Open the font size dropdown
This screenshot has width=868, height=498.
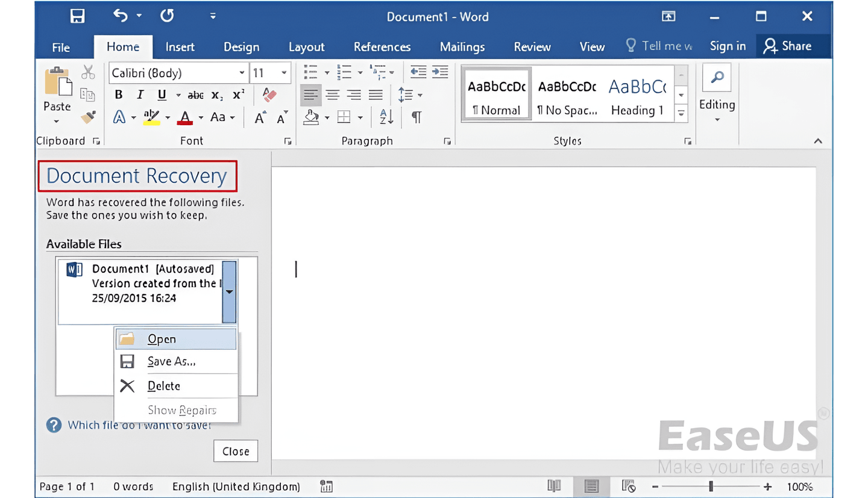(284, 73)
